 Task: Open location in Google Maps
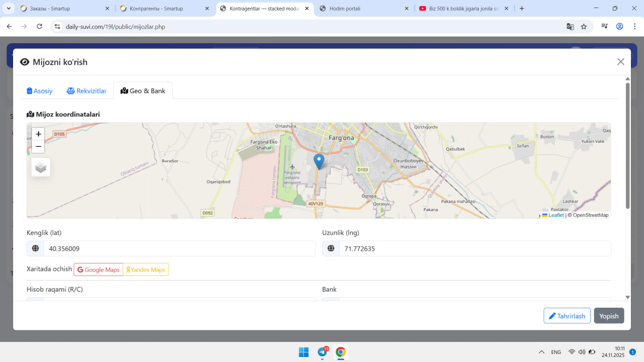[99, 270]
